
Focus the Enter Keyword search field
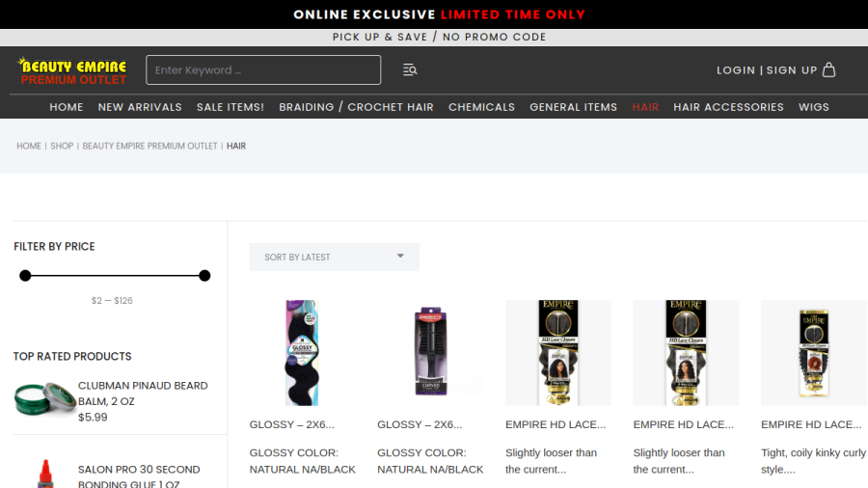263,69
